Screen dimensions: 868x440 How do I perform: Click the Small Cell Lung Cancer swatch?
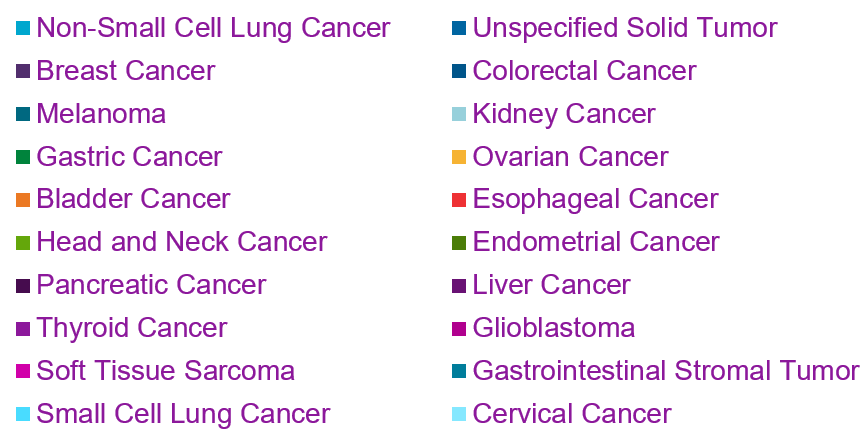[x=23, y=414]
